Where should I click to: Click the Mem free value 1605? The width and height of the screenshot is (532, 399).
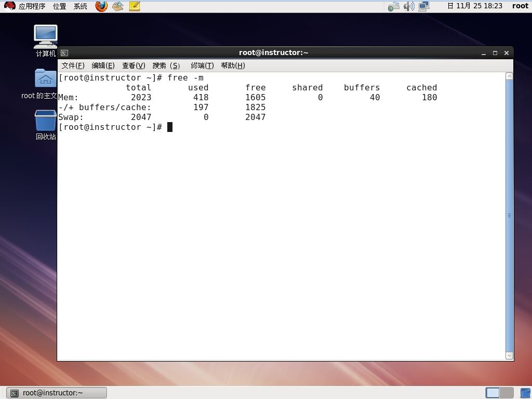point(256,97)
